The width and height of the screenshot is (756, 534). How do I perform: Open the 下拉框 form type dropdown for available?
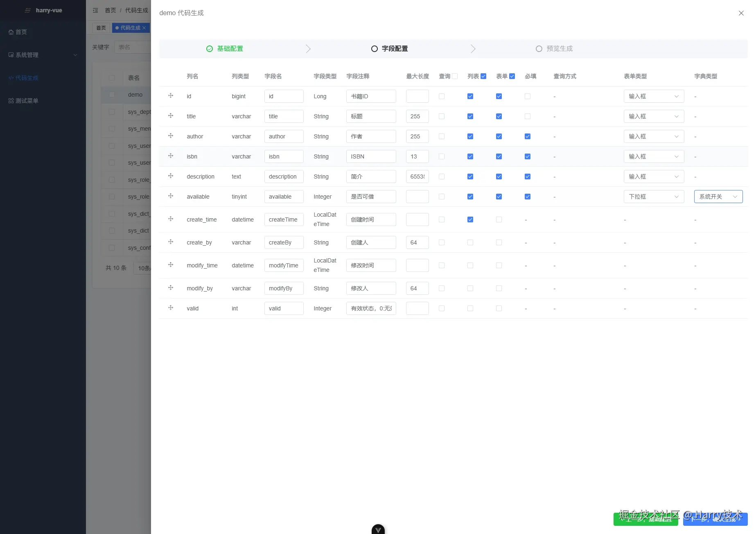(x=654, y=197)
